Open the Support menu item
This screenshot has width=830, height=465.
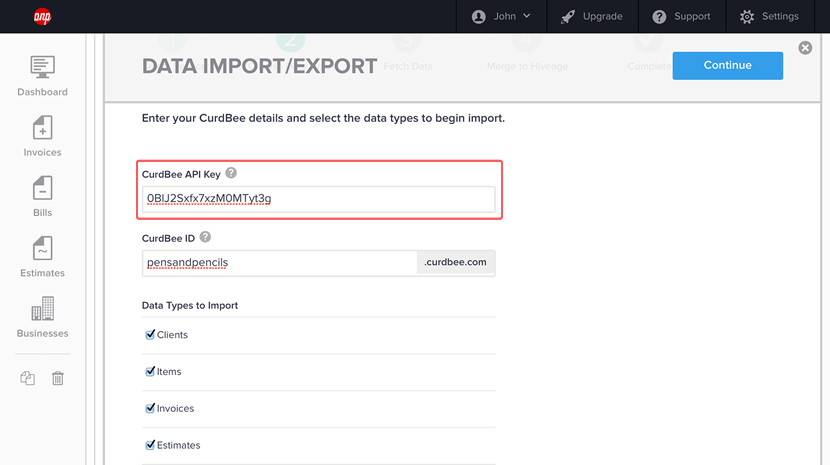(682, 16)
